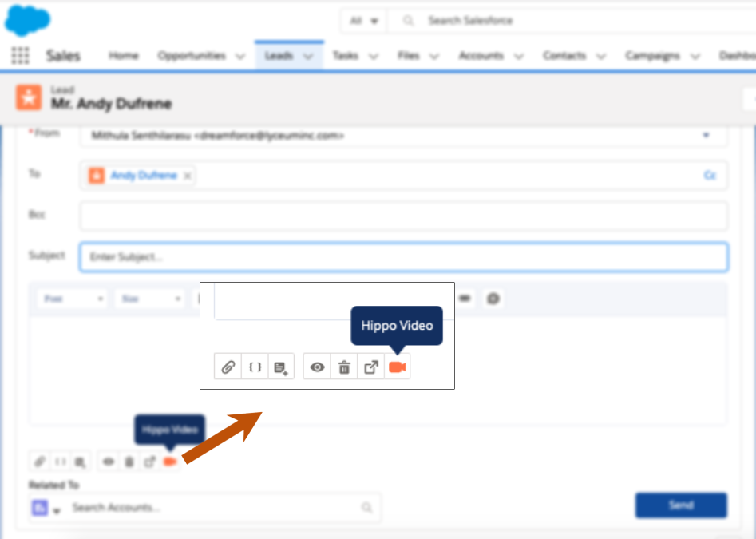The height and width of the screenshot is (539, 756).
Task: Click the Hippo Video camera icon in magnified callout
Action: pyautogui.click(x=398, y=367)
